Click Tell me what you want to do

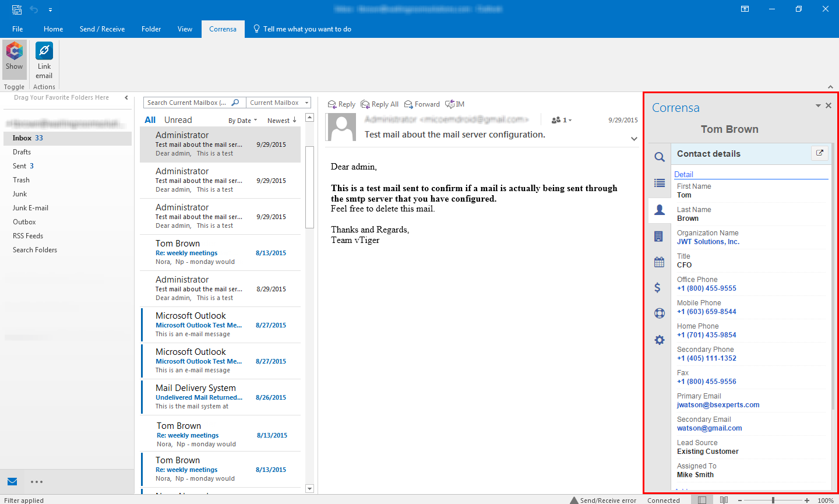point(302,29)
